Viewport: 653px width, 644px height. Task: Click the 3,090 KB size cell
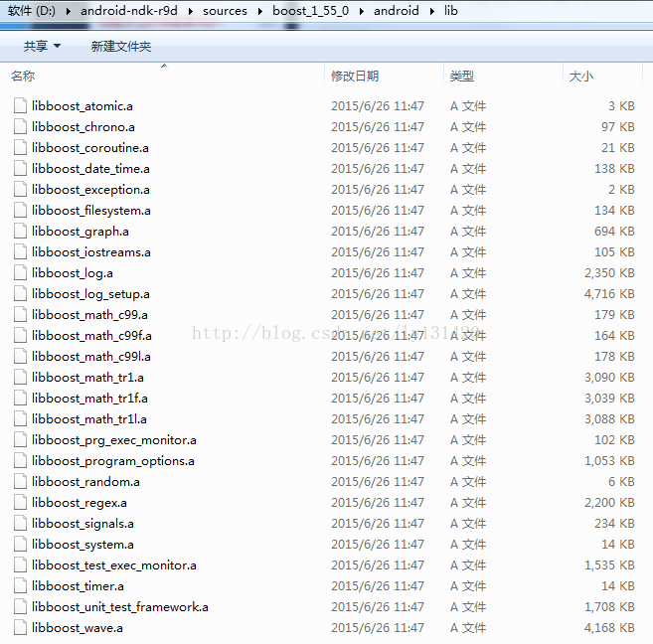point(609,378)
